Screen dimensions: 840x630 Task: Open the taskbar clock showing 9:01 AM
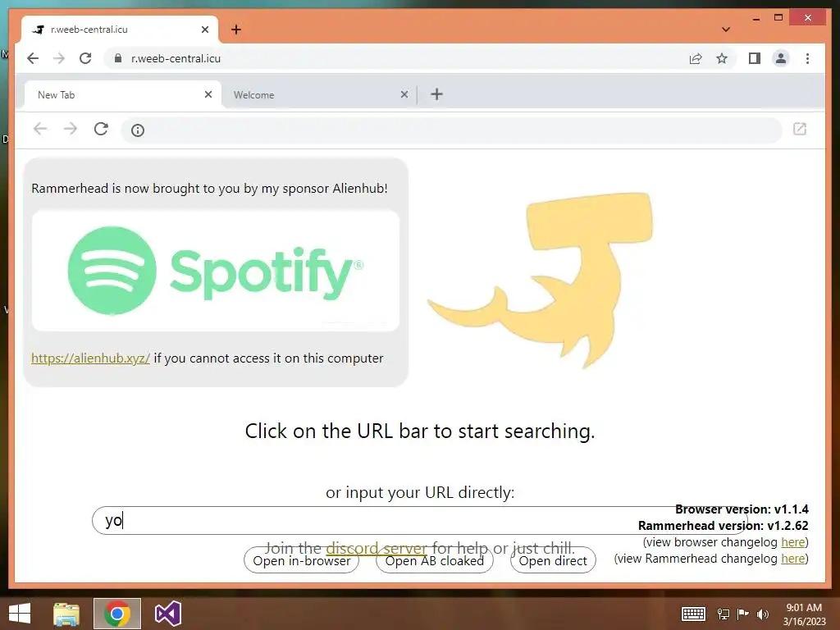804,614
